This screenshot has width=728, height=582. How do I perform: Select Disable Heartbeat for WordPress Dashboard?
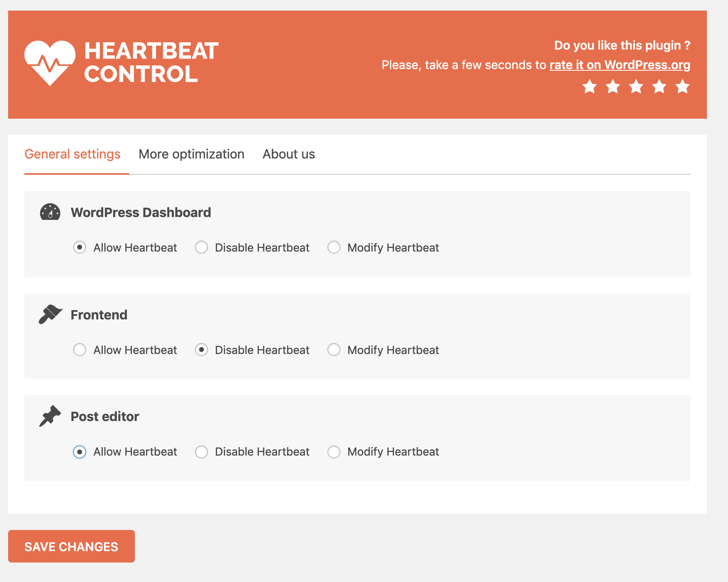[x=201, y=247]
